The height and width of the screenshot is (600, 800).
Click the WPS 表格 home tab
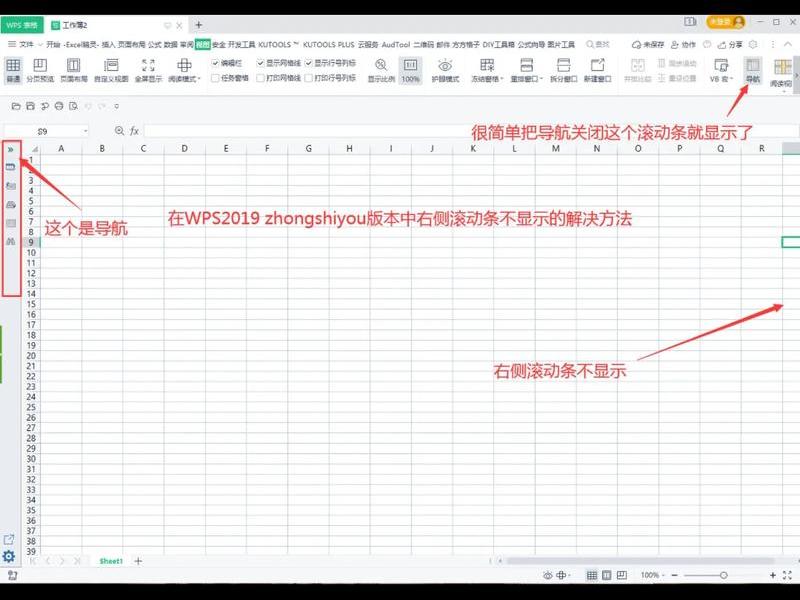tap(22, 24)
